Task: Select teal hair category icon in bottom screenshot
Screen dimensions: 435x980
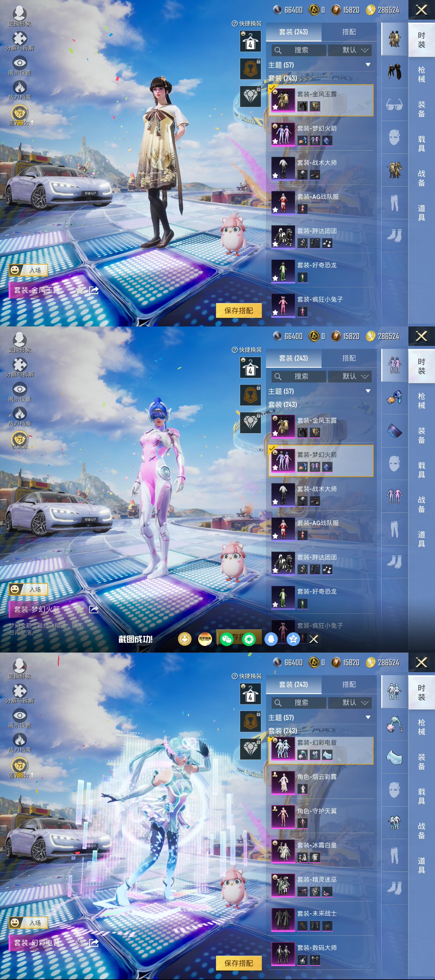Action: [394, 724]
